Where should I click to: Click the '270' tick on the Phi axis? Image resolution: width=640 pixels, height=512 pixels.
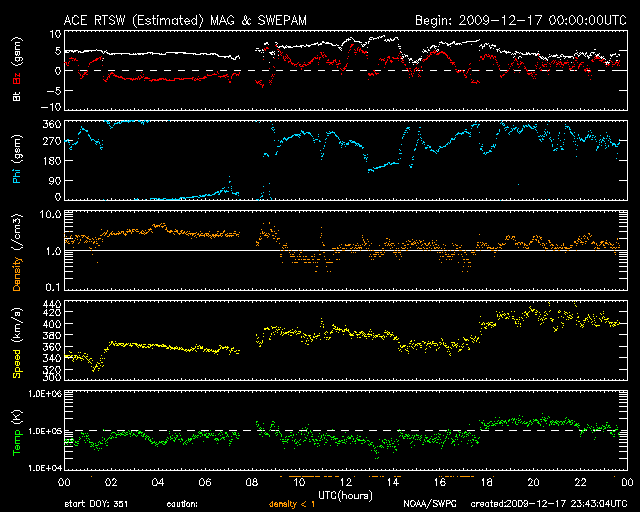point(52,141)
